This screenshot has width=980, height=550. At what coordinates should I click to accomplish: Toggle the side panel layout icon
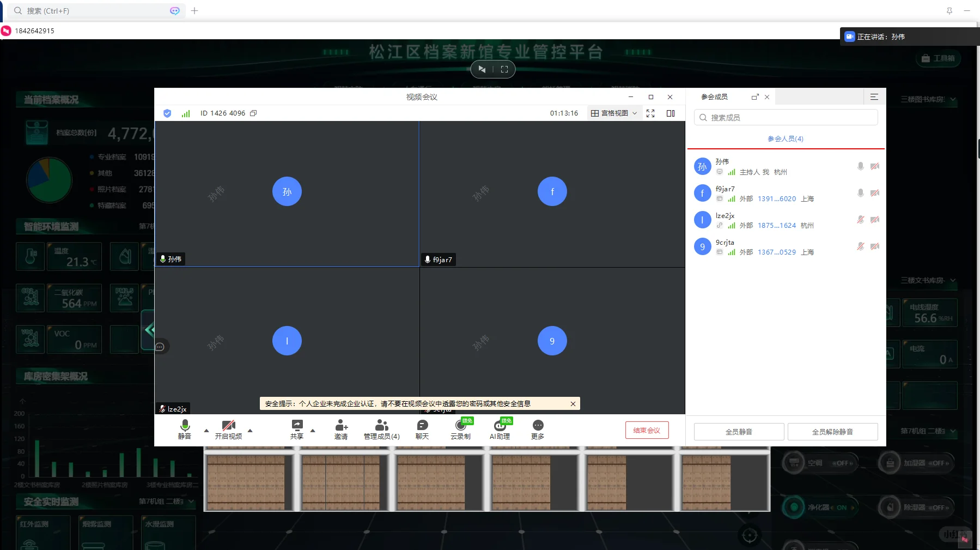point(671,113)
